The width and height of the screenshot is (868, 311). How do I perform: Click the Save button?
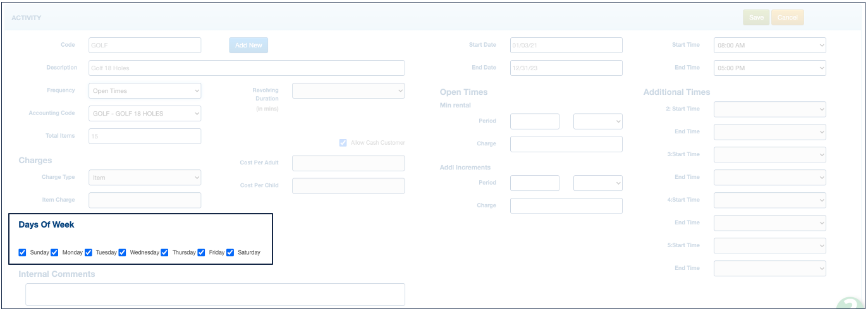click(x=756, y=18)
